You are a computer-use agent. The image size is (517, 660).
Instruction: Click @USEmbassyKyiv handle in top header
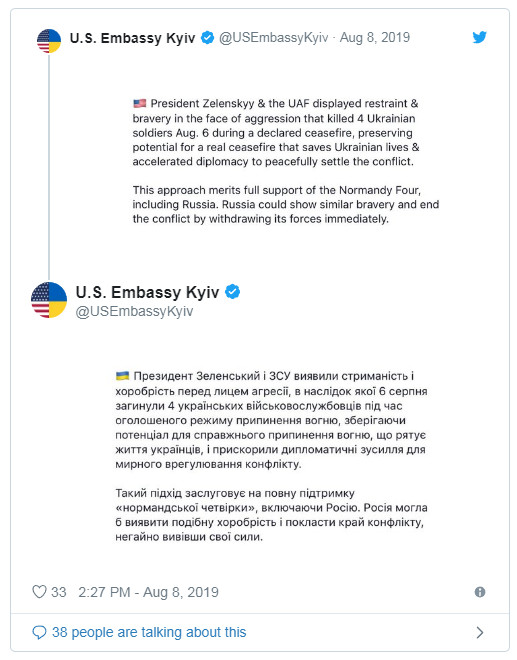(x=274, y=37)
